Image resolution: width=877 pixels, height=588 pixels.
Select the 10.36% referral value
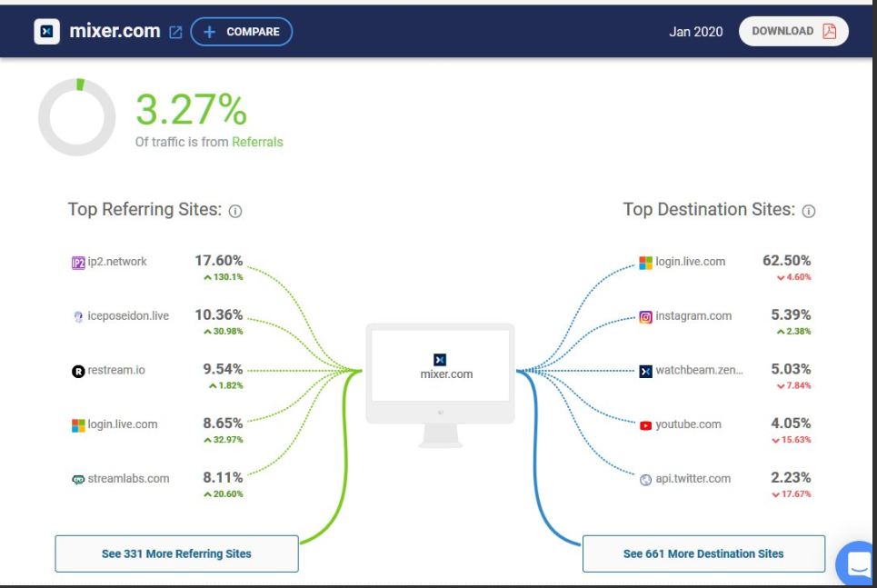coord(219,315)
